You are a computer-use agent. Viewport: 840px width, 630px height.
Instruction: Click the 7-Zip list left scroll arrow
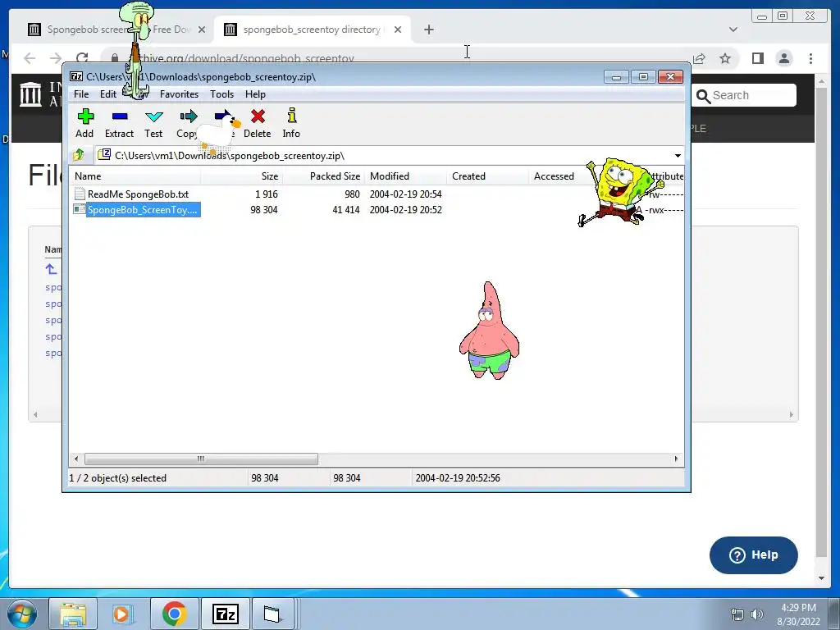click(76, 459)
